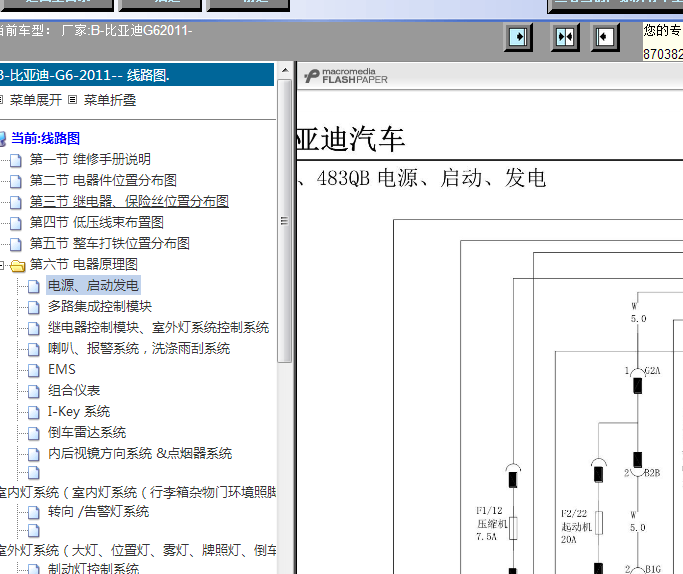Open 第四节 低压线束布置图

(x=97, y=222)
